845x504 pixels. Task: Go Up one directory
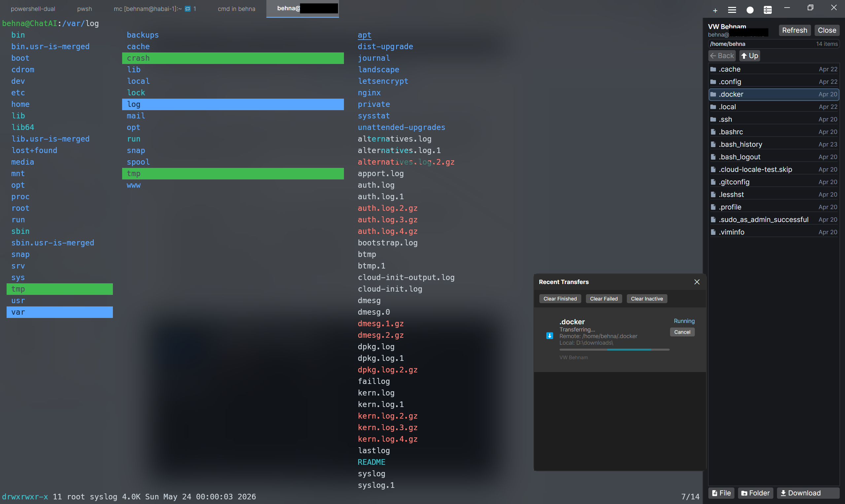(x=750, y=56)
